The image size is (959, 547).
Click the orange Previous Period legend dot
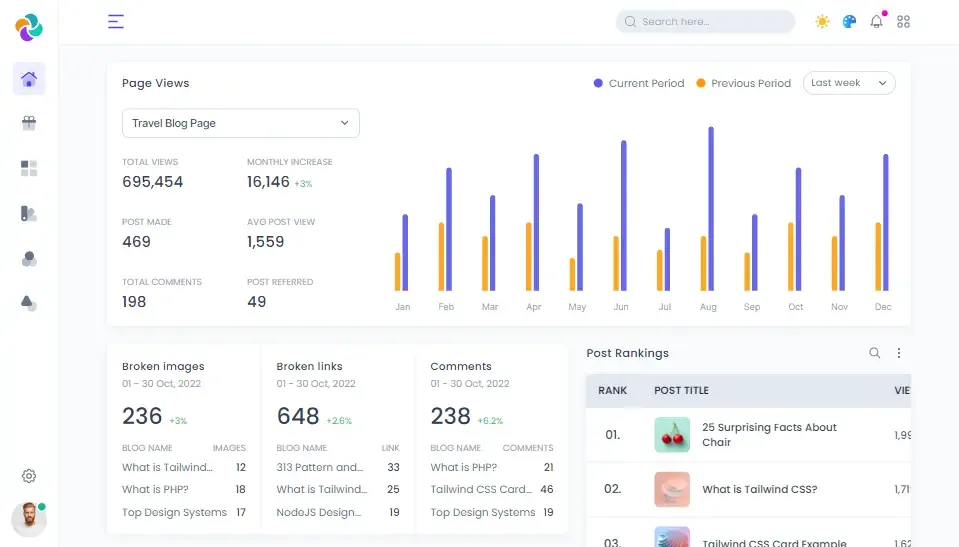click(x=701, y=83)
